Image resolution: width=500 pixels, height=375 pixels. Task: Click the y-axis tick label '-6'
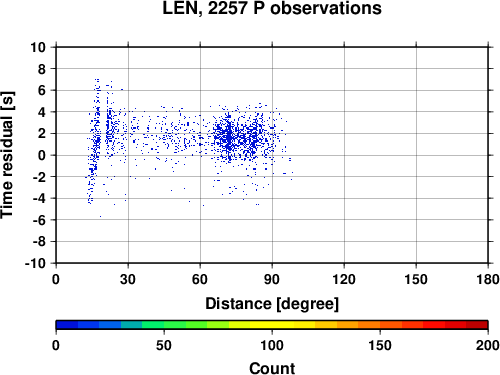click(x=39, y=220)
